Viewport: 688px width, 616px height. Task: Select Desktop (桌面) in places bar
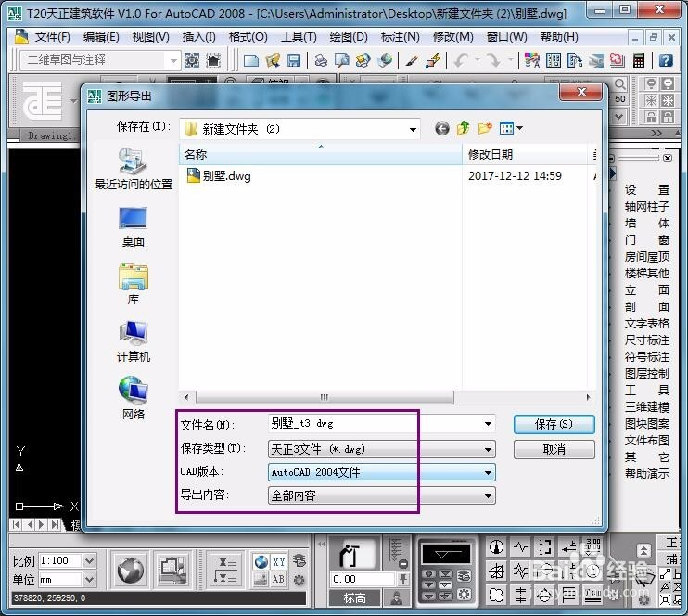tap(134, 227)
